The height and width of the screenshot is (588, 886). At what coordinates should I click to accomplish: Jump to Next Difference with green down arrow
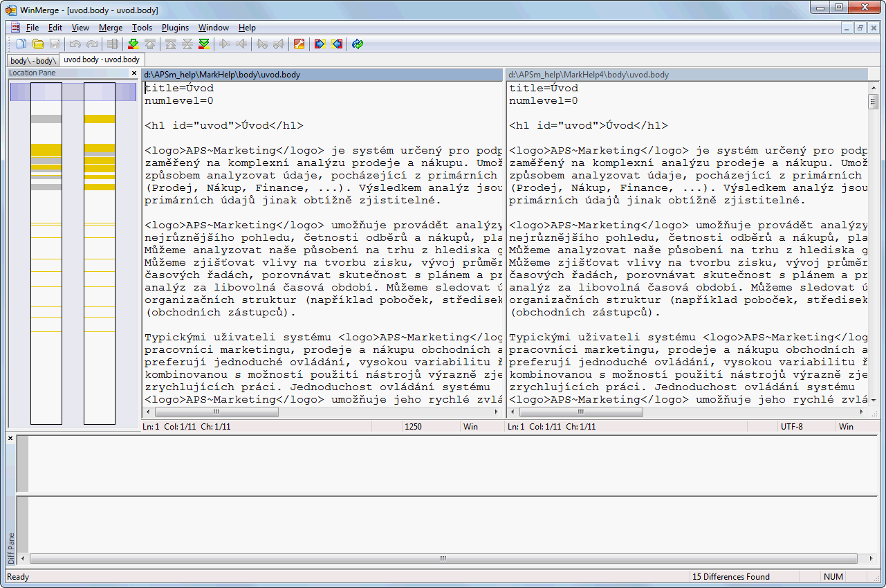(x=134, y=44)
